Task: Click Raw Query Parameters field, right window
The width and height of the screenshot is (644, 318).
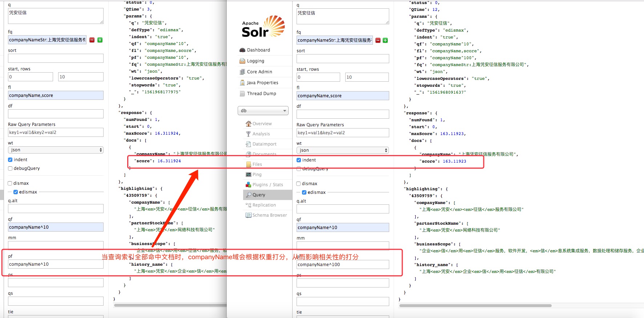Action: 343,133
